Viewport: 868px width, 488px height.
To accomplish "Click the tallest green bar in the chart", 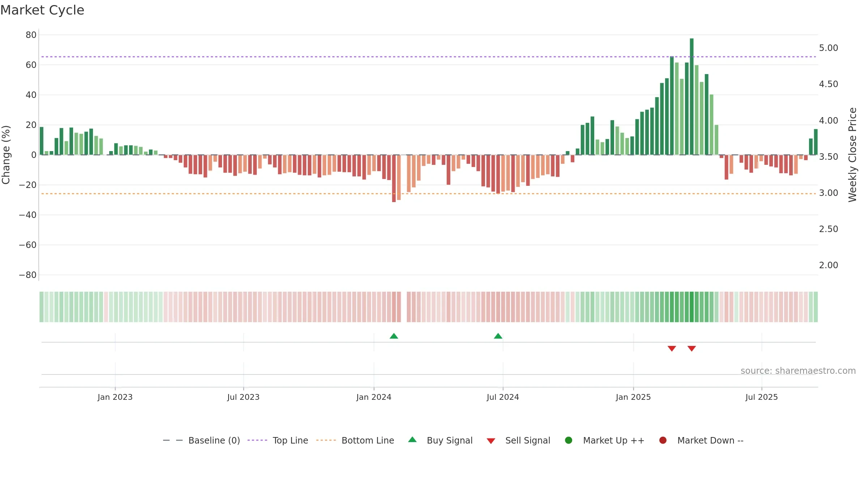I will tap(692, 97).
